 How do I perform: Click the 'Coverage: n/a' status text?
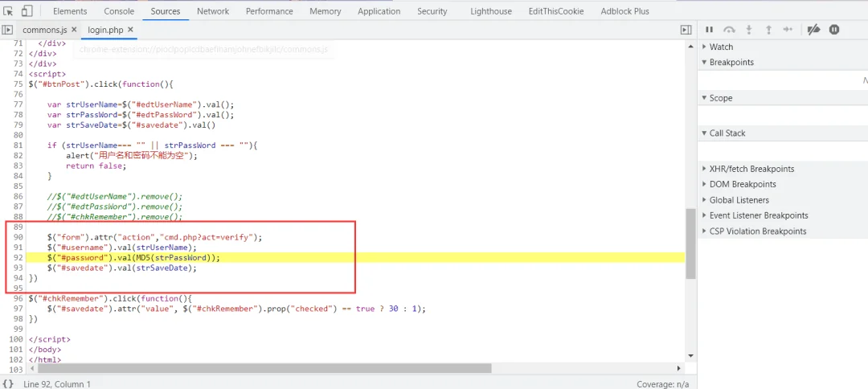click(x=662, y=383)
